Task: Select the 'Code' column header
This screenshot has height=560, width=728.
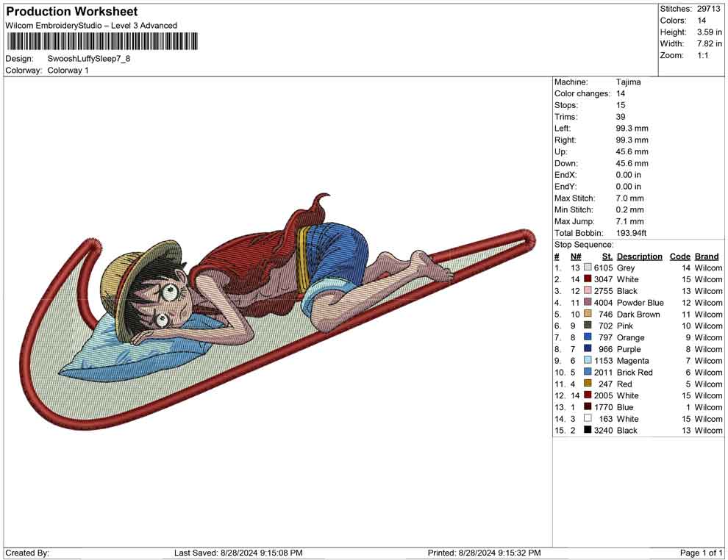Action: click(679, 256)
